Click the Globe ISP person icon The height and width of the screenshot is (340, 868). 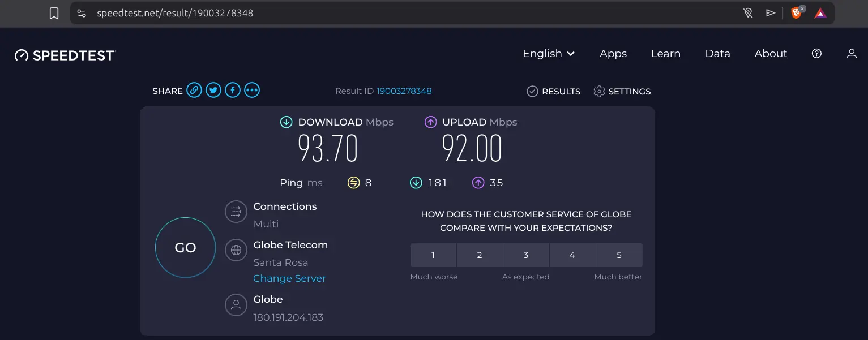pos(236,305)
